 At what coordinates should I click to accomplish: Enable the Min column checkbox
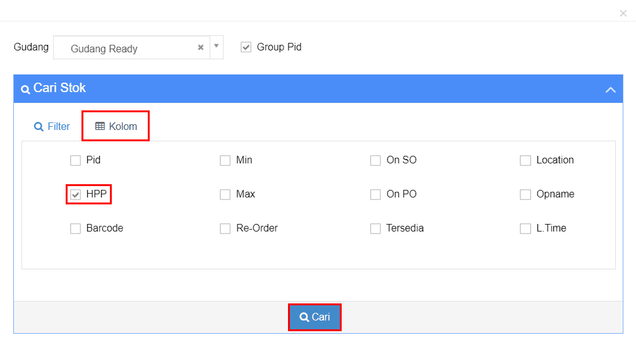[225, 160]
